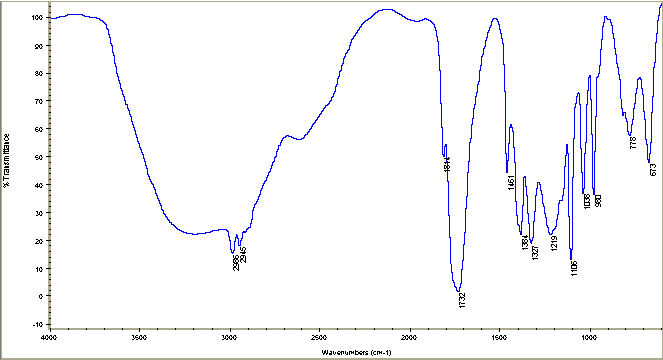Viewport: 663px width, 360px height.
Task: Select the 1461 peak label
Action: point(511,182)
